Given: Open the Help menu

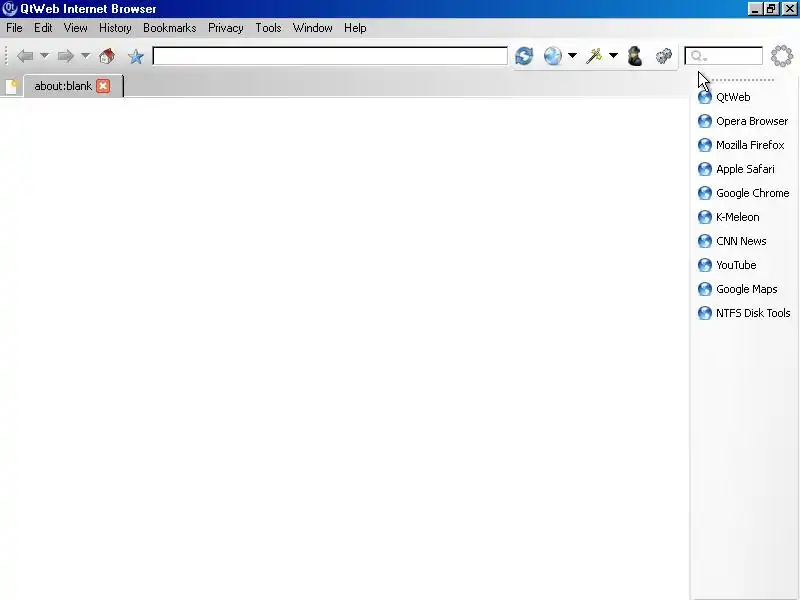Looking at the screenshot, I should 355,28.
